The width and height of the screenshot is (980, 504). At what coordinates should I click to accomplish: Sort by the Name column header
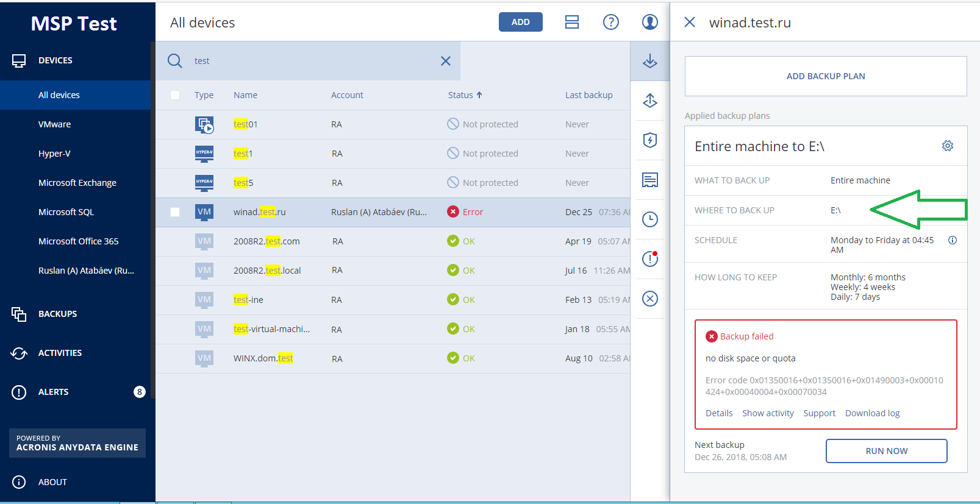(x=245, y=95)
